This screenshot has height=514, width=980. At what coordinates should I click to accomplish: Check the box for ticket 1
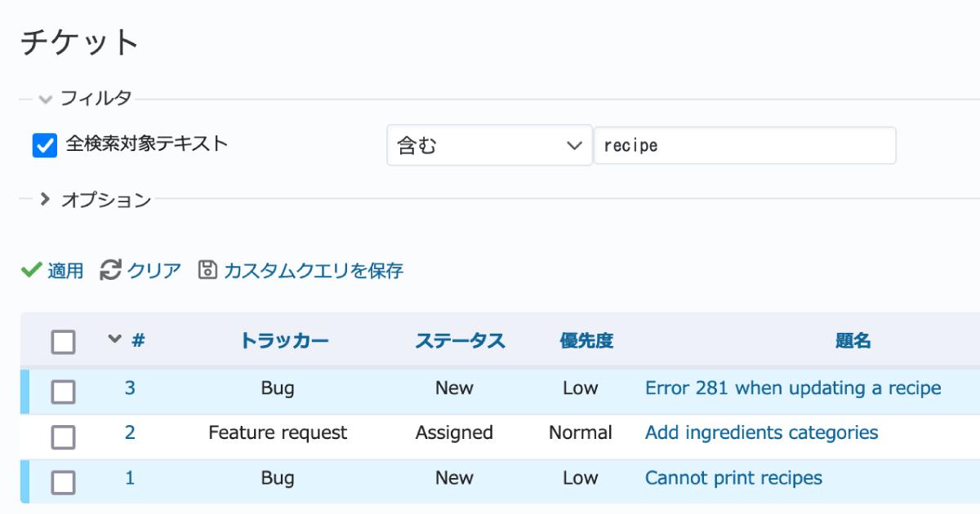[63, 482]
